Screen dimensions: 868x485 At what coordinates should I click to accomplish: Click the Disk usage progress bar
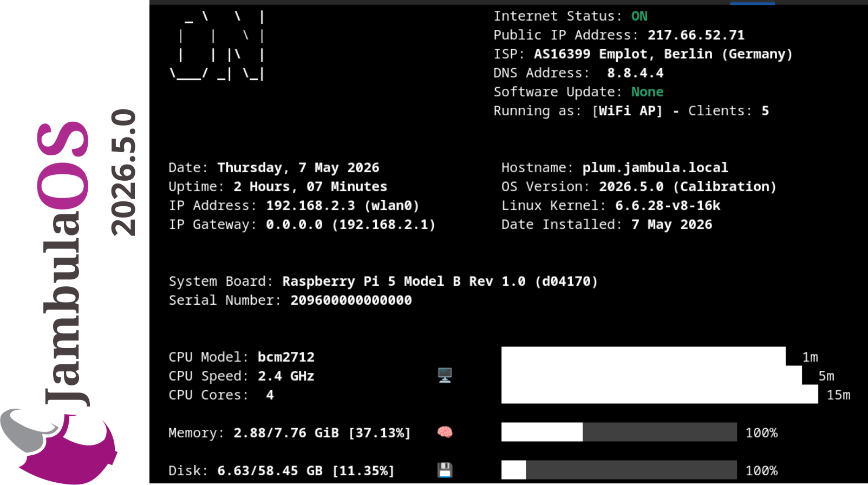click(x=619, y=470)
